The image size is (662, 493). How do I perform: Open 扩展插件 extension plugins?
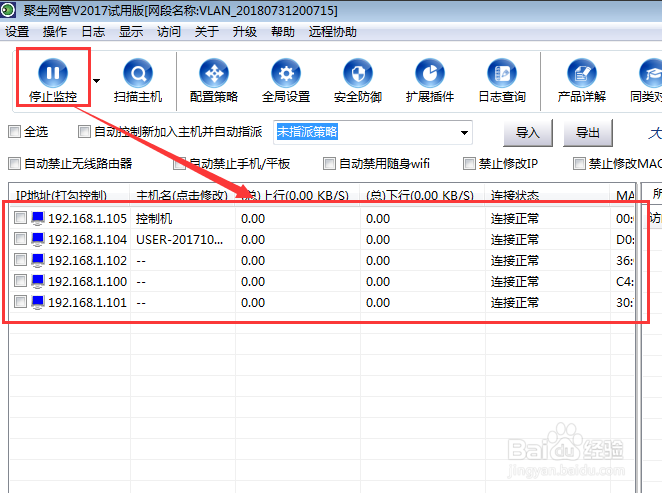click(430, 81)
